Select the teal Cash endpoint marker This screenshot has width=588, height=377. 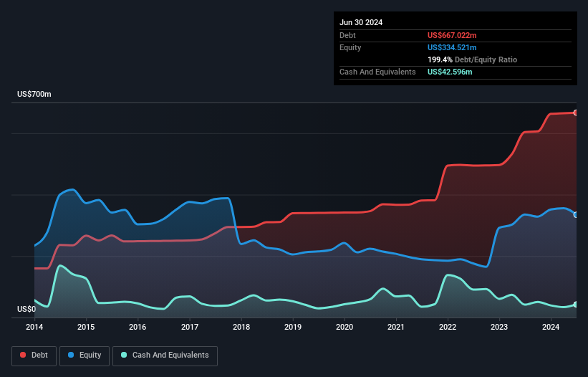[x=576, y=304]
